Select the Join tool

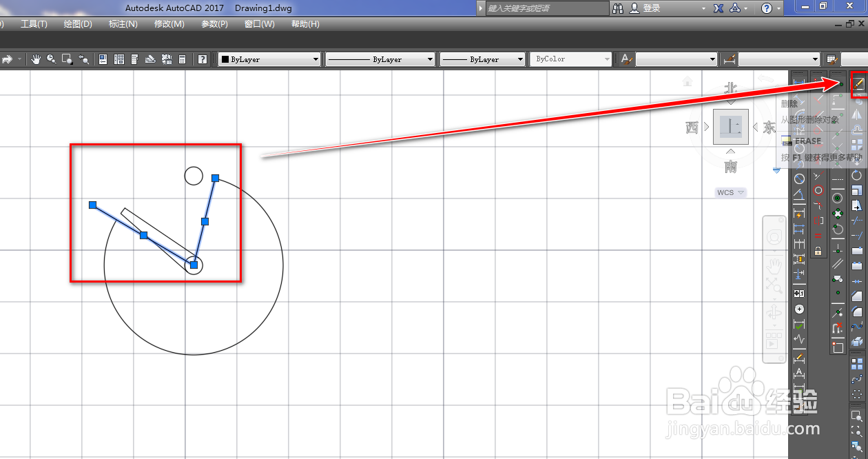coord(857,282)
